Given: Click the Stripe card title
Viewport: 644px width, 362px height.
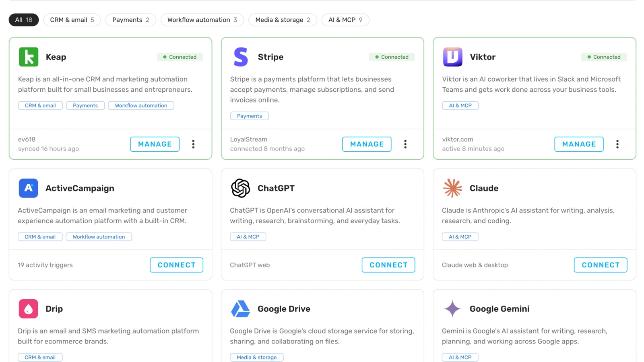Looking at the screenshot, I should (270, 57).
